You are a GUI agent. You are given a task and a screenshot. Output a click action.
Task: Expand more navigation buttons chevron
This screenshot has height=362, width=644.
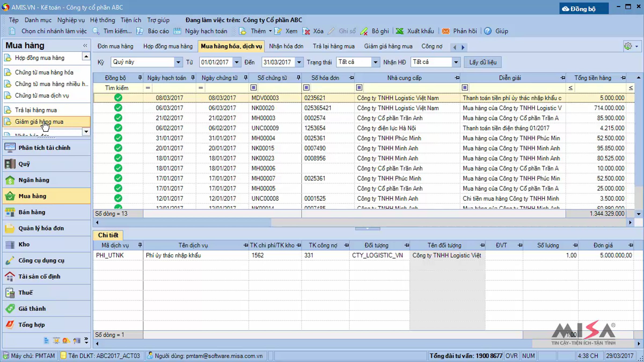coord(86,341)
